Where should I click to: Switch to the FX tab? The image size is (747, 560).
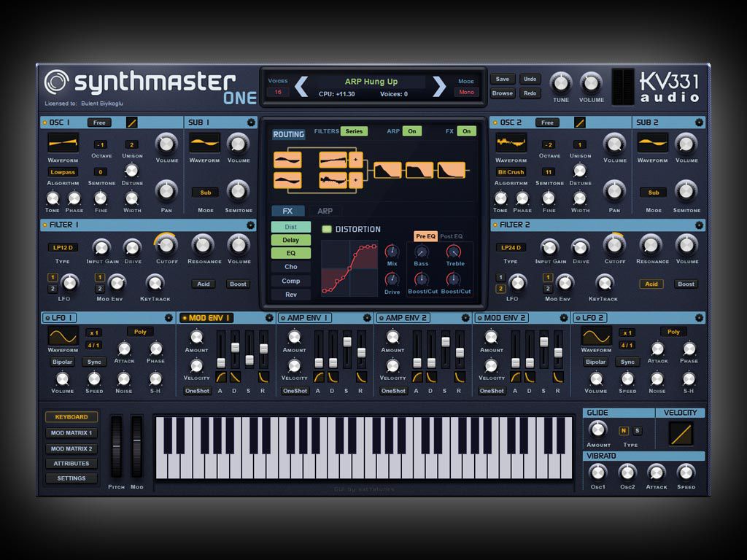[x=287, y=211]
